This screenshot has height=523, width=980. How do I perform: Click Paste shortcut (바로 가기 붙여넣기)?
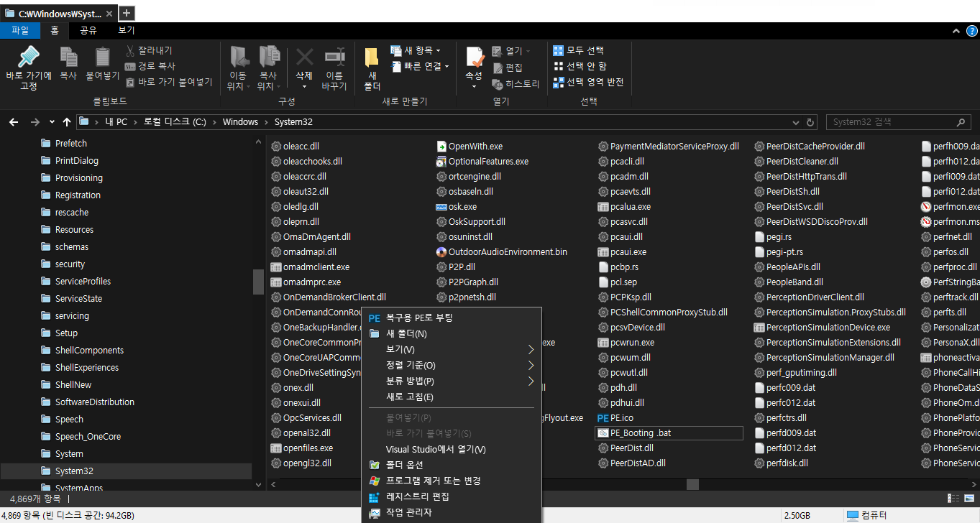(168, 82)
